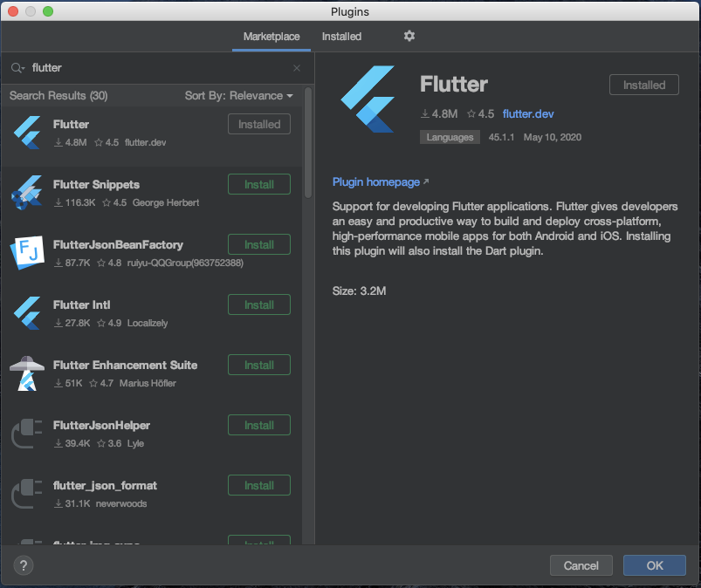
Task: Click the Flutter Enhancement Suite UFO icon
Action: [27, 373]
